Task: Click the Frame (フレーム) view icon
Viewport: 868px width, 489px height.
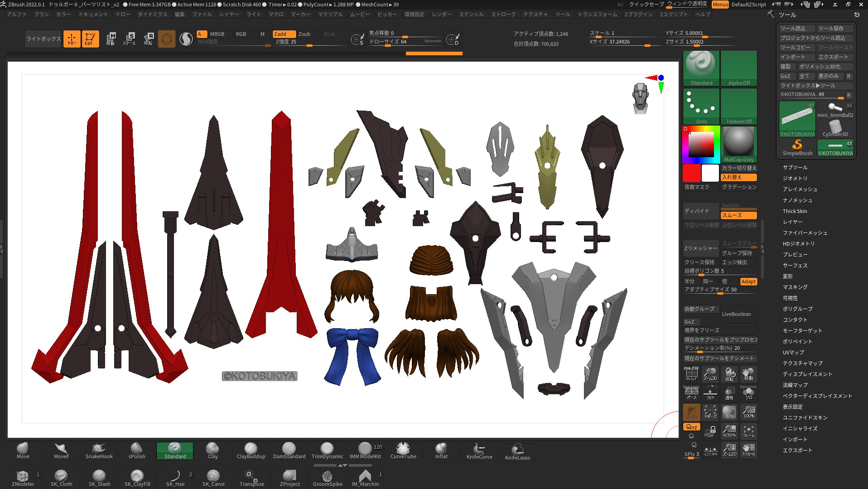Action: click(749, 431)
